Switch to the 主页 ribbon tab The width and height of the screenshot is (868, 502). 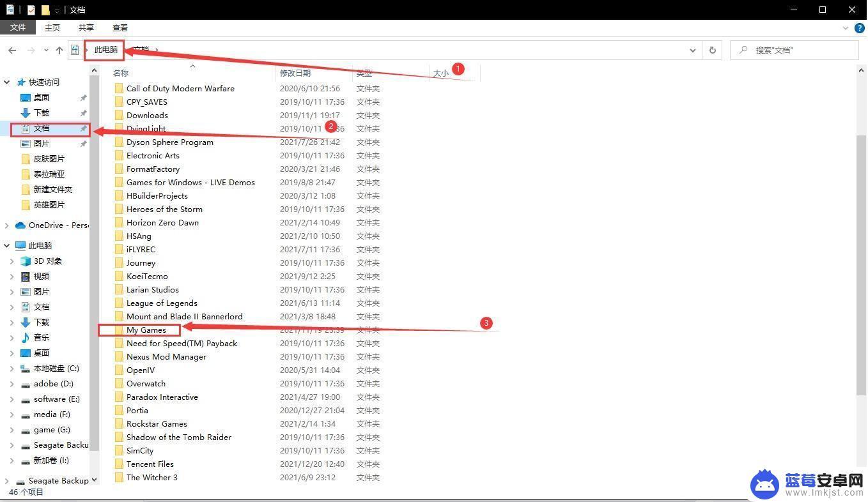(52, 28)
